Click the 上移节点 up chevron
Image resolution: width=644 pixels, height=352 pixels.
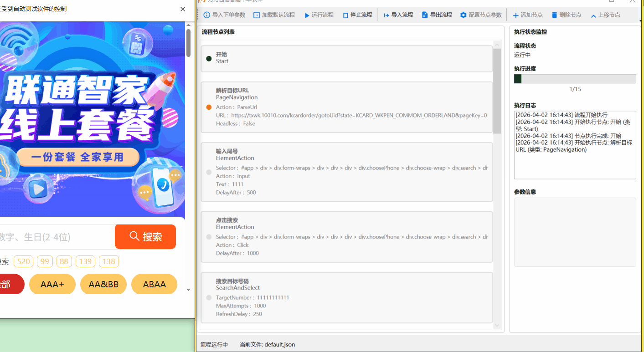(593, 16)
